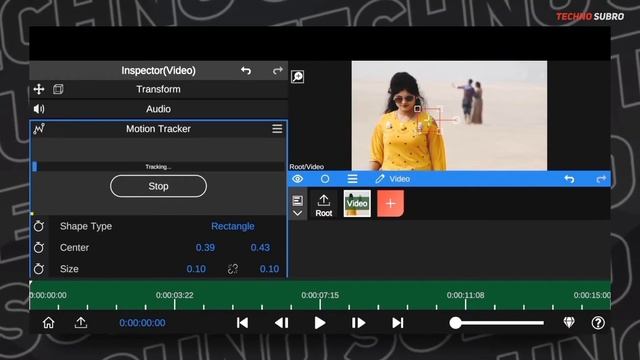Image resolution: width=640 pixels, height=360 pixels.
Task: Open the Audio section
Action: 158,109
